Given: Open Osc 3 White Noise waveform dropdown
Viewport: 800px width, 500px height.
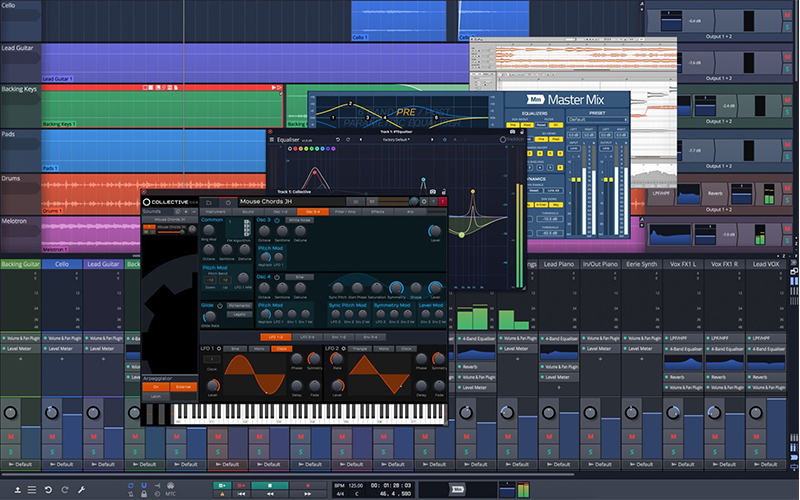Looking at the screenshot, I should (299, 220).
